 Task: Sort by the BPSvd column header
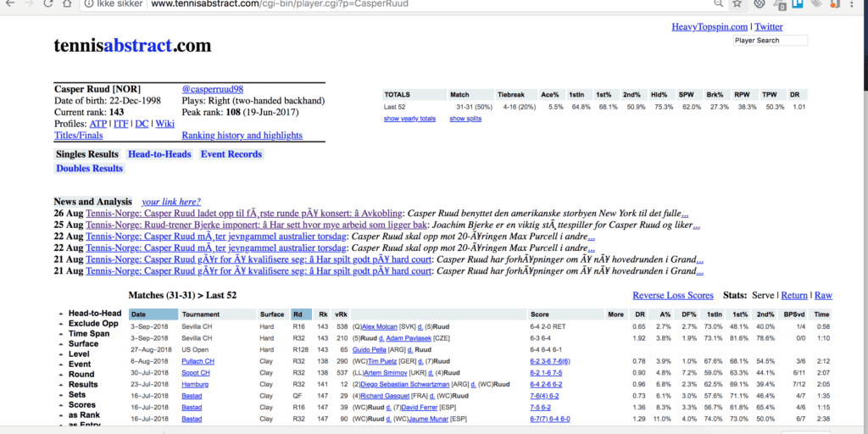(795, 314)
